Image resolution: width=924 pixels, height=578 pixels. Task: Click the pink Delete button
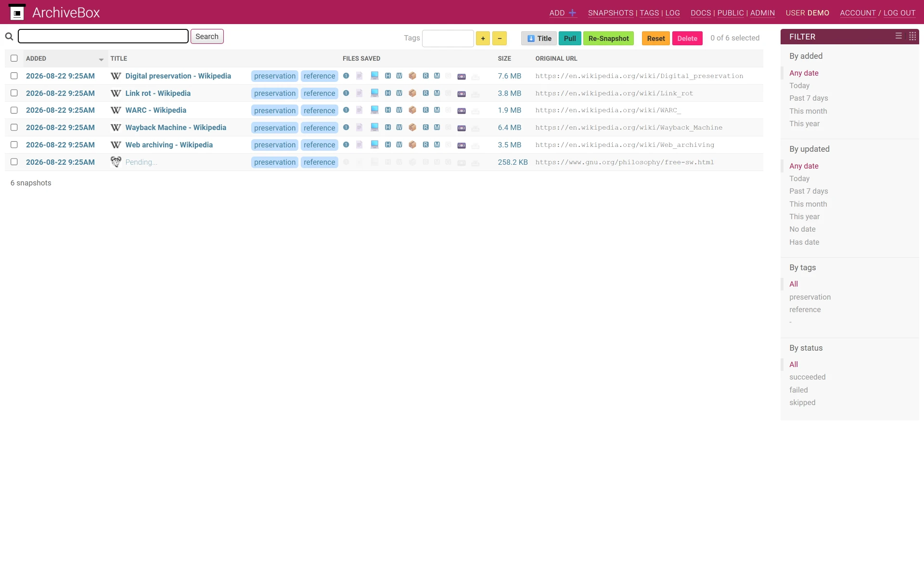pyautogui.click(x=687, y=39)
